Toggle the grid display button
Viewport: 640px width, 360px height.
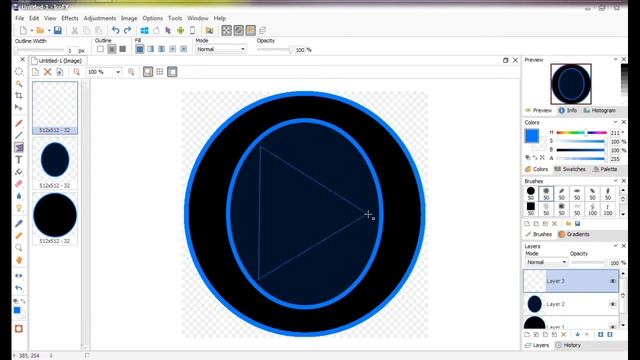click(160, 72)
